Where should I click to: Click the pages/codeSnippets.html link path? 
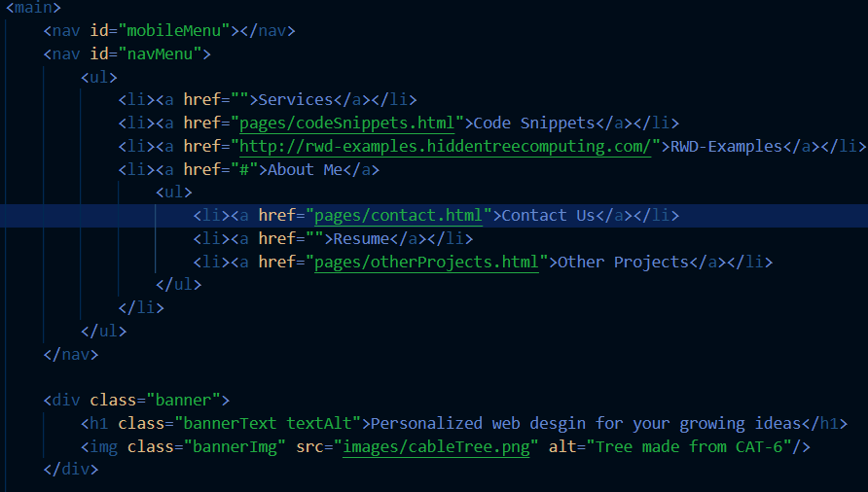click(346, 123)
